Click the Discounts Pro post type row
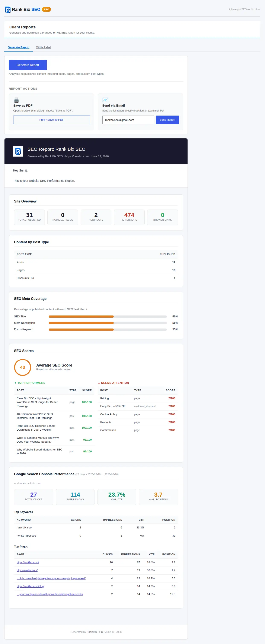The height and width of the screenshot is (644, 265). point(96,278)
